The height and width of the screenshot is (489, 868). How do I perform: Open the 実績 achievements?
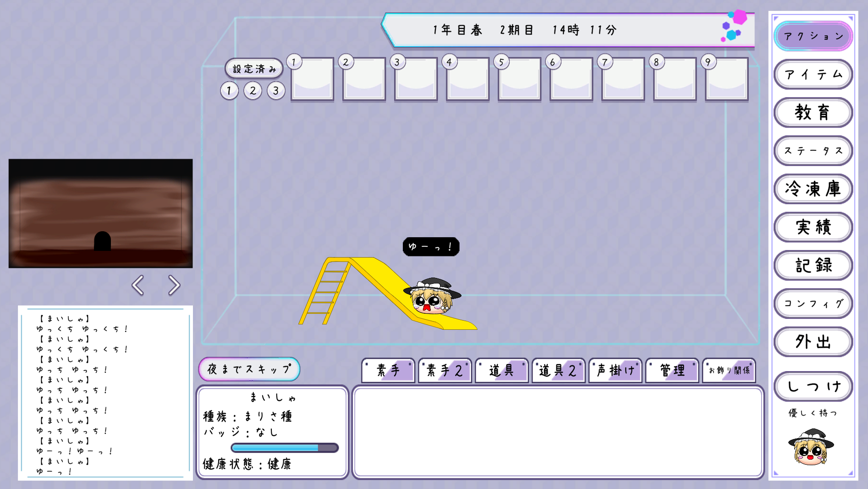point(813,227)
